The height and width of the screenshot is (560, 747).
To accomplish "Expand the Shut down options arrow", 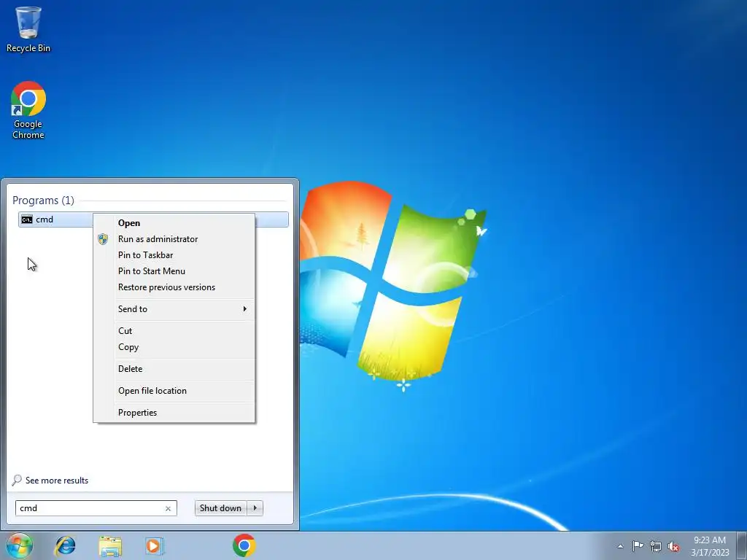I will 255,508.
